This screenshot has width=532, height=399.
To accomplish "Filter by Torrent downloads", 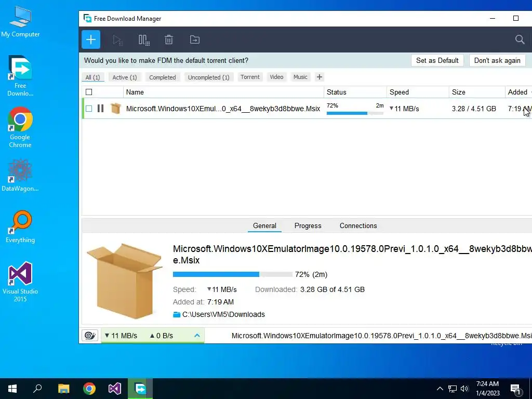I will 250,77.
